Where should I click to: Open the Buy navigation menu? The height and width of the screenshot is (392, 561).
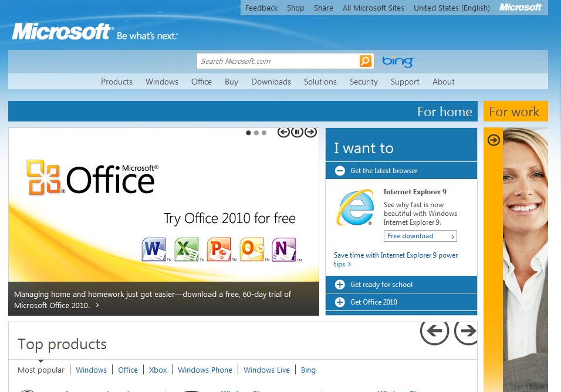(x=231, y=82)
